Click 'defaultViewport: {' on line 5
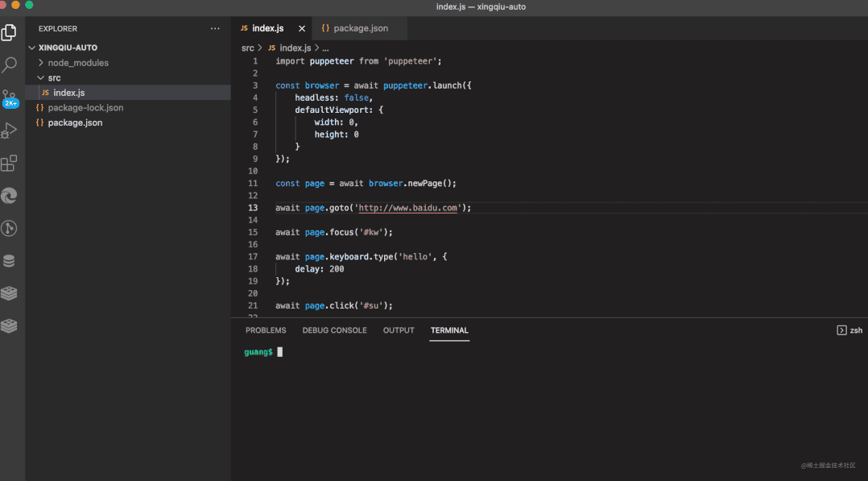The width and height of the screenshot is (868, 481). click(339, 110)
